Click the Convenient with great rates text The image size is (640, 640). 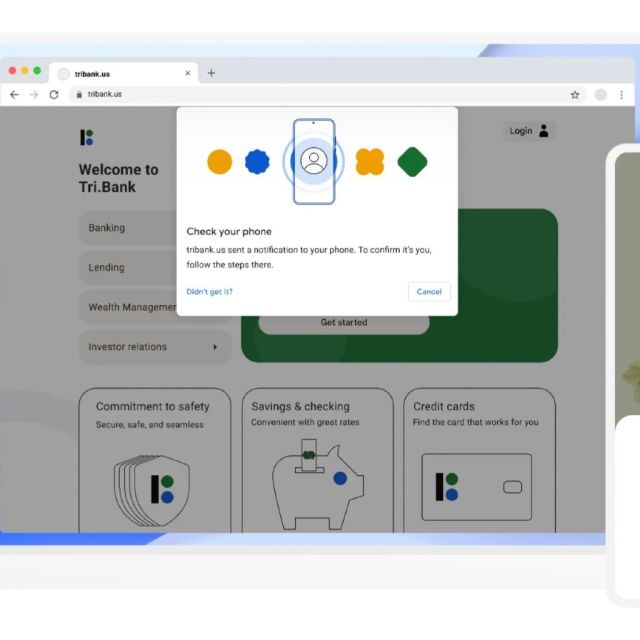pos(305,422)
